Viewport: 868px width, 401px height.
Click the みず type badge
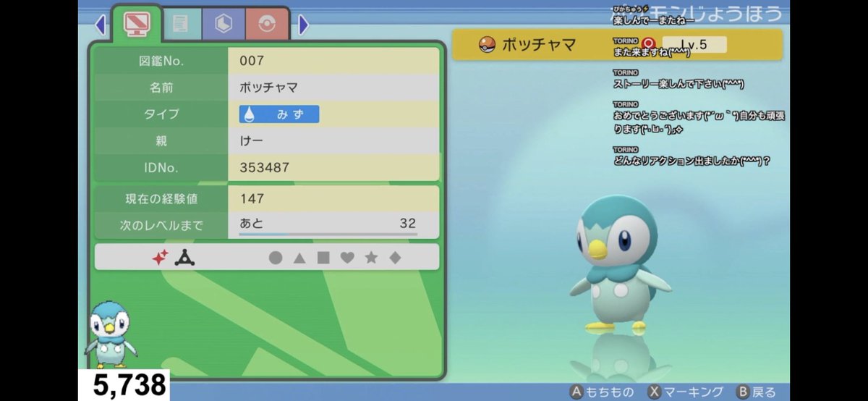[x=279, y=114]
